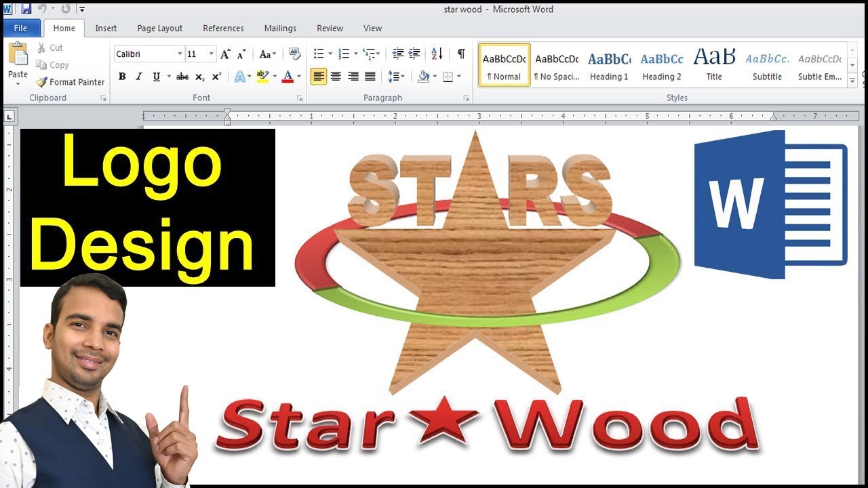The height and width of the screenshot is (488, 868).
Task: Click the tab selector at ruler corner
Action: [9, 117]
